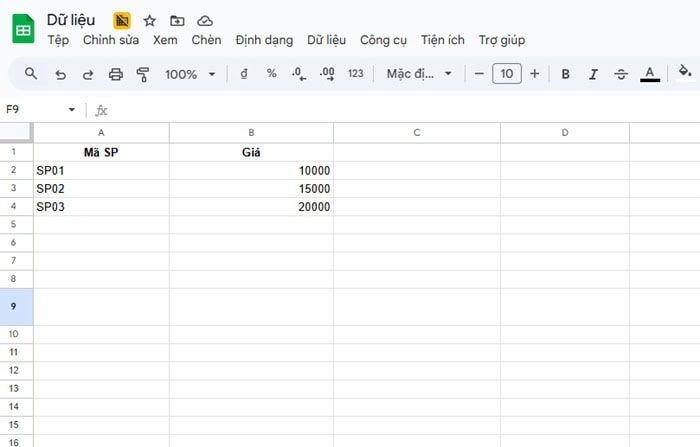The height and width of the screenshot is (447, 700).
Task: Expand the F9 name box dropdown
Action: pos(71,110)
